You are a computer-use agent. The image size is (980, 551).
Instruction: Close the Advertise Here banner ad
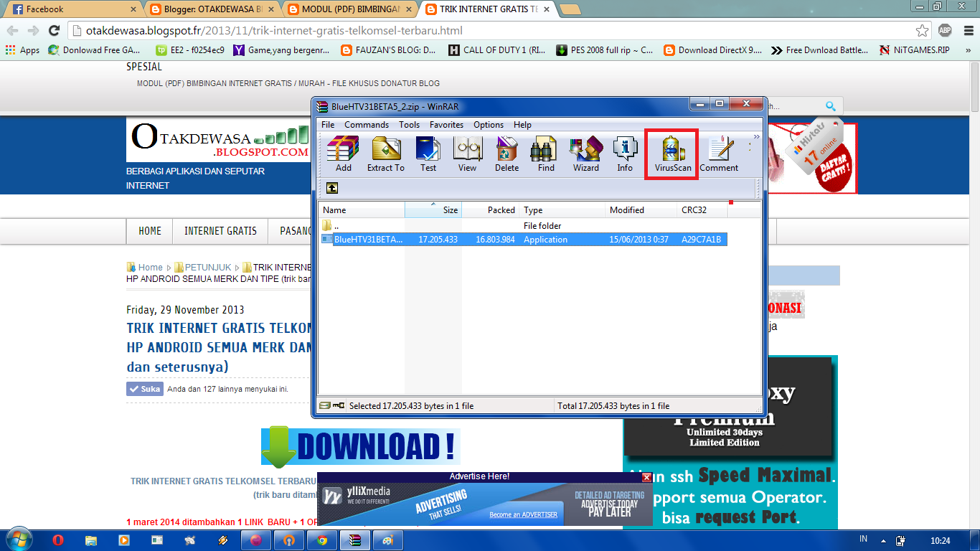pyautogui.click(x=646, y=477)
